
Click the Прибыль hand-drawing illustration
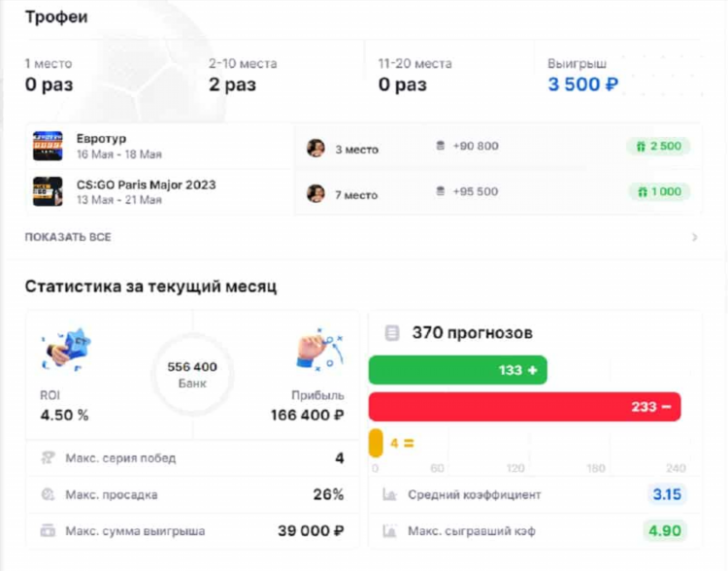(319, 350)
